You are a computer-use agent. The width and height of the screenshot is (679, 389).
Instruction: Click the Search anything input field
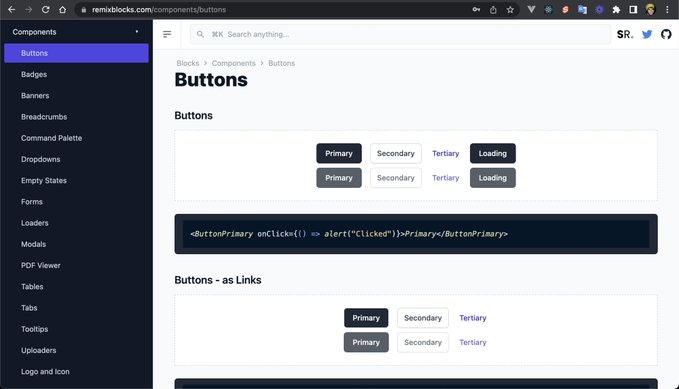(400, 34)
